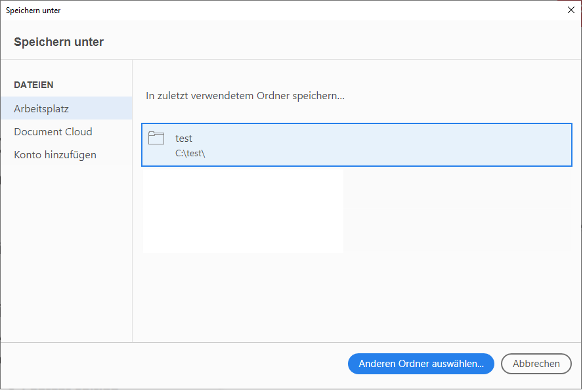Click the blank white panel below test
The height and width of the screenshot is (392, 583).
click(x=243, y=210)
